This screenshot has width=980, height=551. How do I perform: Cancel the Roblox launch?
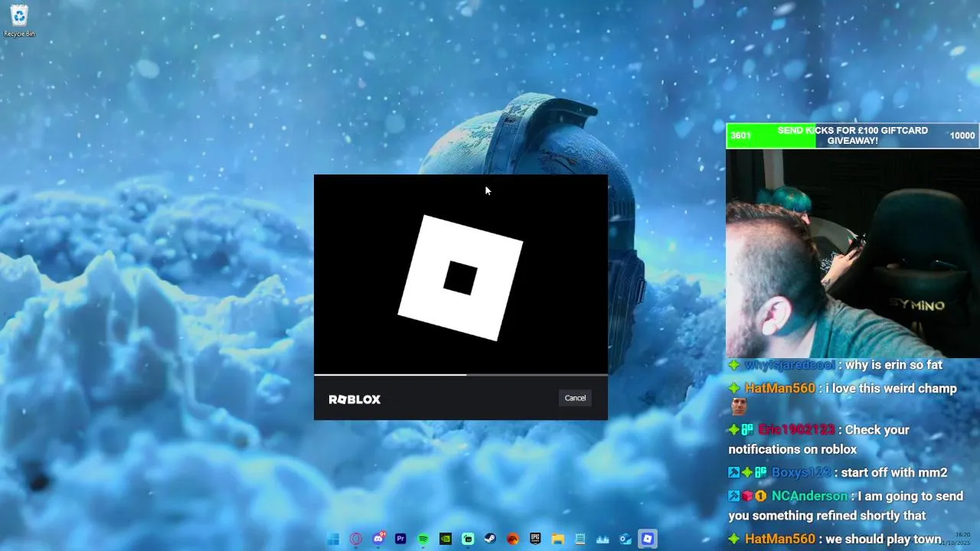point(575,398)
